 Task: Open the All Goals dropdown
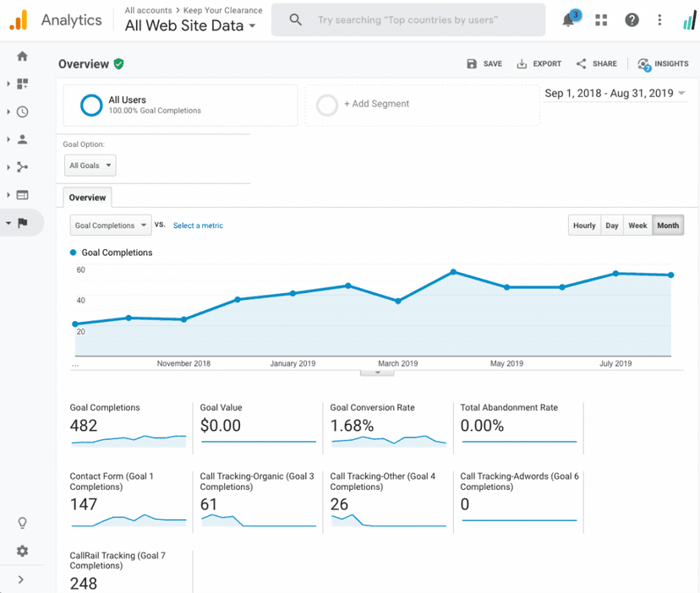coord(90,166)
